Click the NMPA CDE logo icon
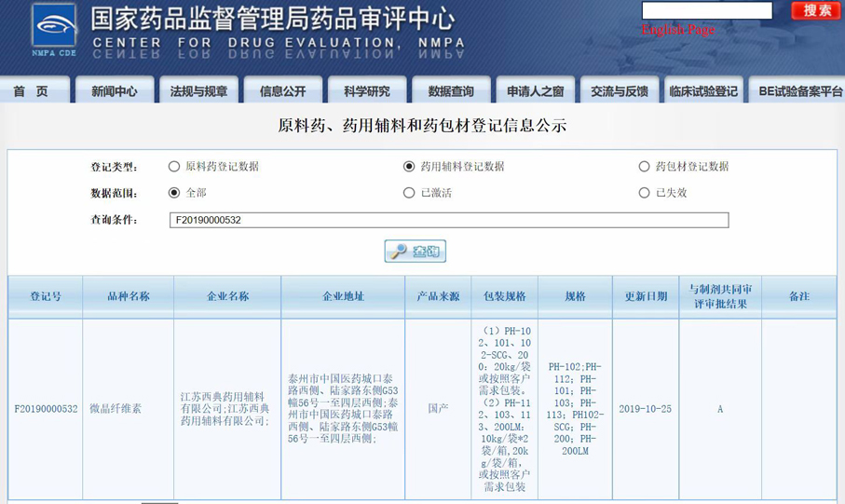 (54, 30)
